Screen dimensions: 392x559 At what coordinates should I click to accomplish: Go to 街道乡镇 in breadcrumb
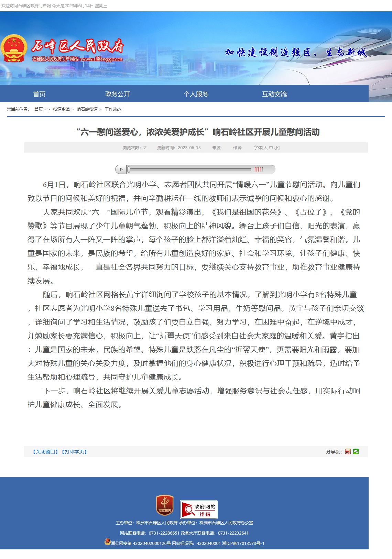click(x=61, y=109)
